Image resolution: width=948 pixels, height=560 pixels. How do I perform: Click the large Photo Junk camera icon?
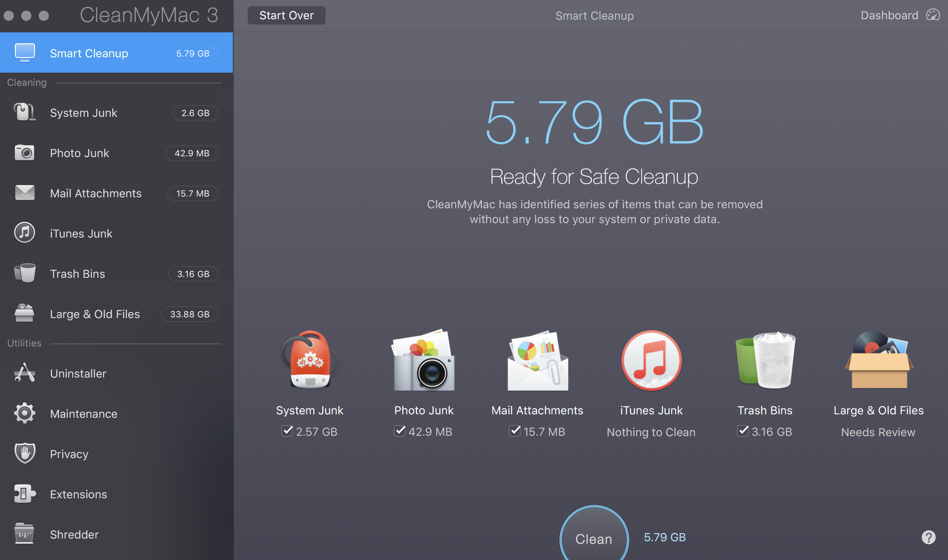424,360
